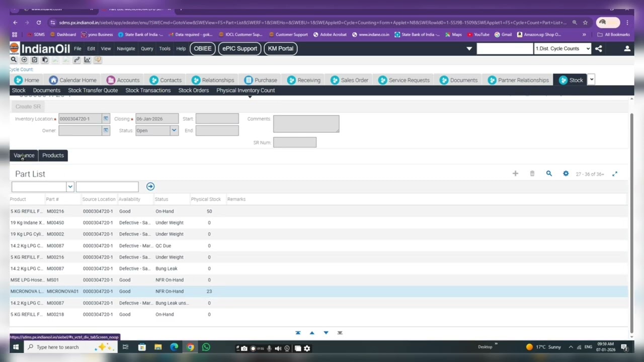Expand the Part List field selector dropdown

70,187
